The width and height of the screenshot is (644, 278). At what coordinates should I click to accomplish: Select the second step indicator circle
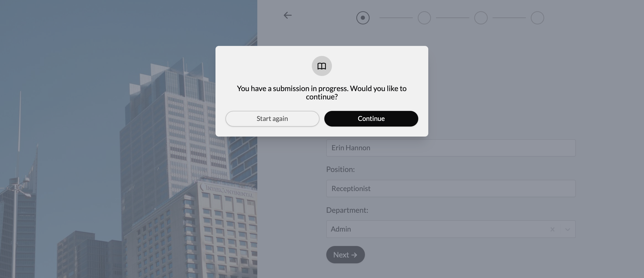tap(424, 18)
